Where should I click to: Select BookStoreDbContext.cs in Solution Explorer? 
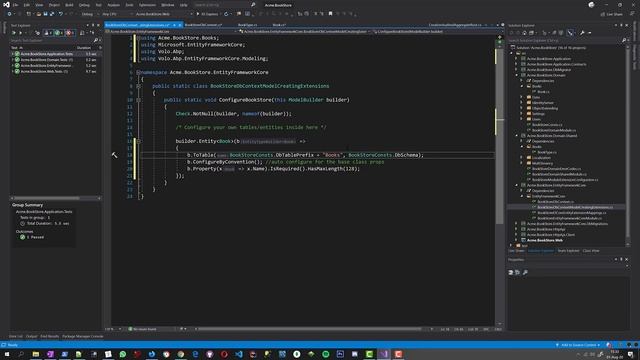556,202
